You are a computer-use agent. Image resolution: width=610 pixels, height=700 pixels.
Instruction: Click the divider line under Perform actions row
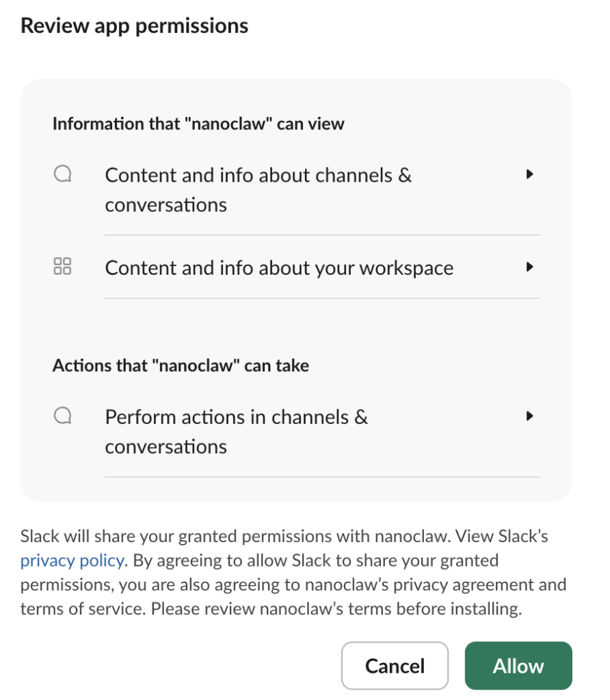[322, 476]
